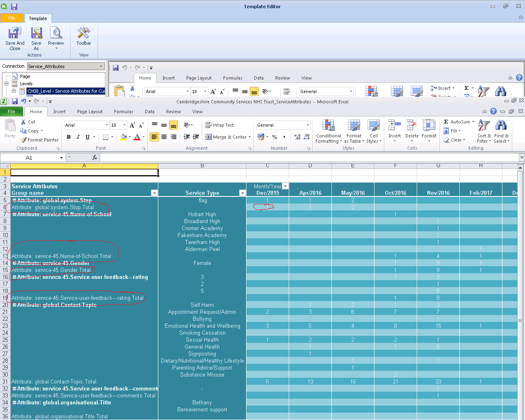This screenshot has height=420, width=525.
Task: Click the comma style icon
Action: [284, 137]
